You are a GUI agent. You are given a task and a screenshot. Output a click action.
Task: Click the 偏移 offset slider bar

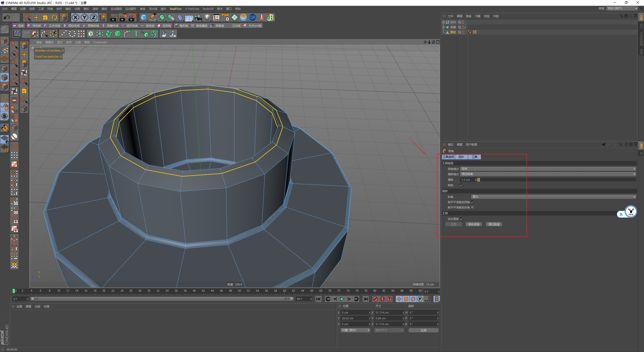click(x=556, y=180)
